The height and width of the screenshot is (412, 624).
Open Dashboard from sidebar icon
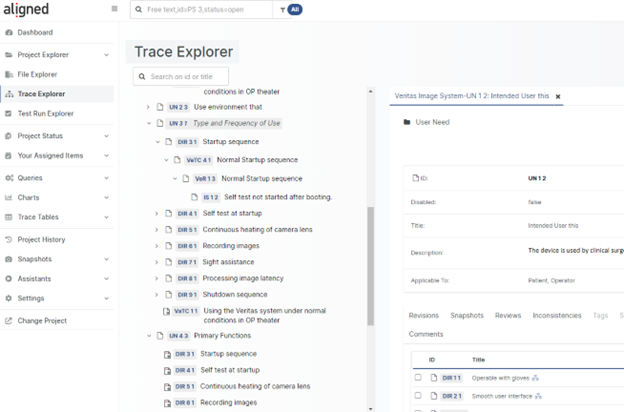click(x=9, y=32)
